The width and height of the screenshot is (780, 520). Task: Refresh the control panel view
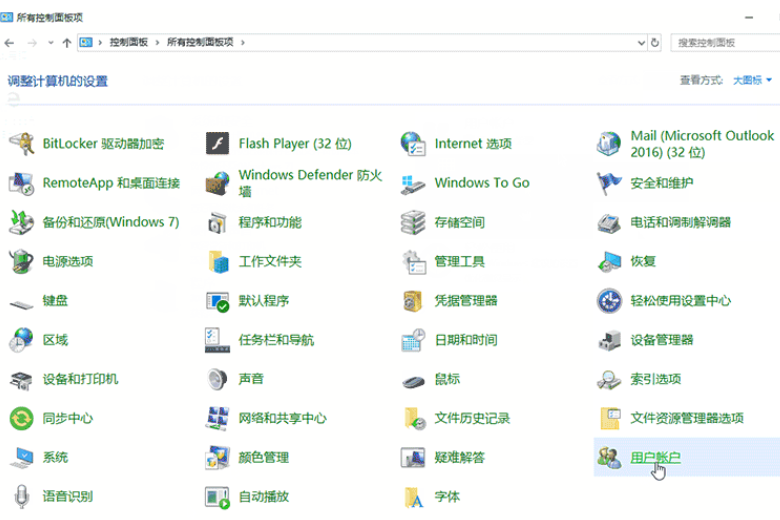tap(655, 43)
